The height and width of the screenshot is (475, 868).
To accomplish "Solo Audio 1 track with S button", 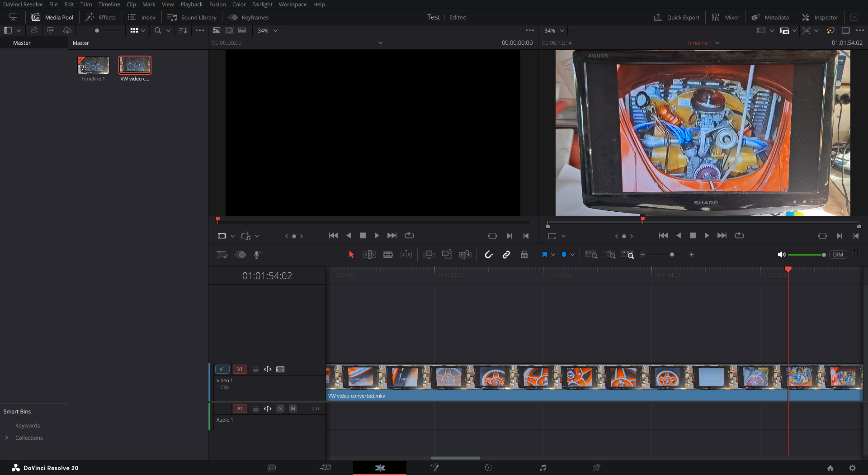I will 280,408.
